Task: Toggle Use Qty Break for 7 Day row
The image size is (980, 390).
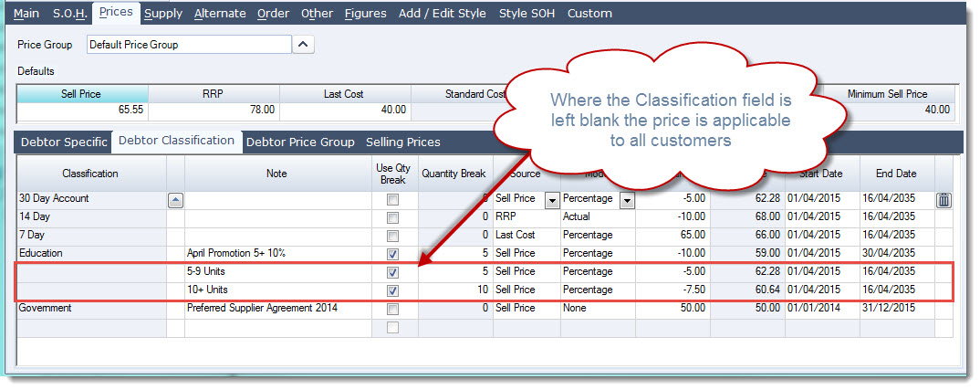Action: 392,236
